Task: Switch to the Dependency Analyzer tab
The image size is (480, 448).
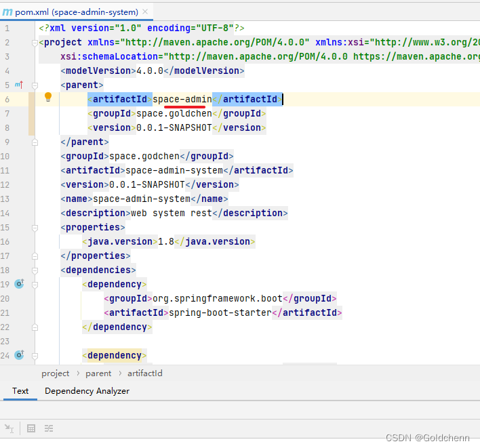Action: 87,391
